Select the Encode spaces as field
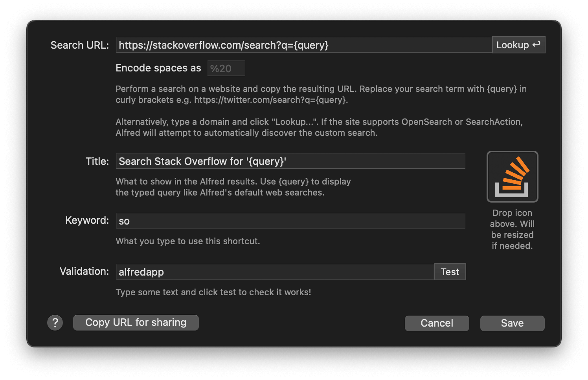Viewport: 588px width, 380px height. [x=226, y=68]
